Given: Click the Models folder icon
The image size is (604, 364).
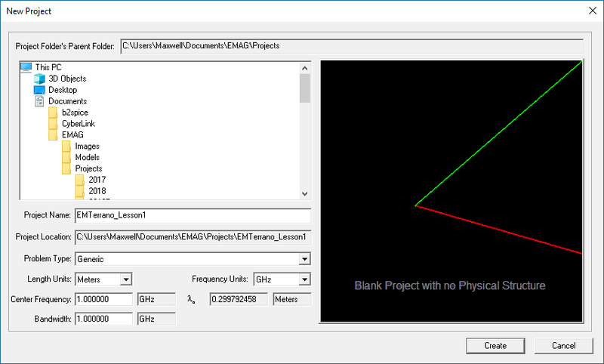Looking at the screenshot, I should [x=66, y=158].
